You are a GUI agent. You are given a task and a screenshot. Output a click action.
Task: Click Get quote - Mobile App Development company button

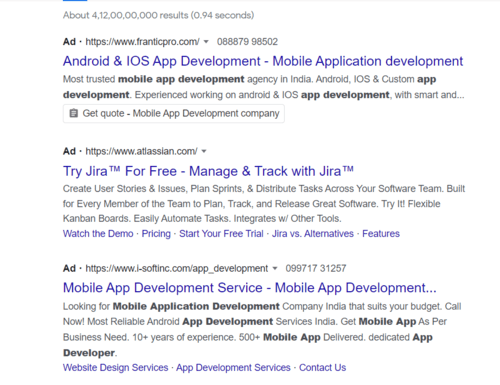[174, 114]
